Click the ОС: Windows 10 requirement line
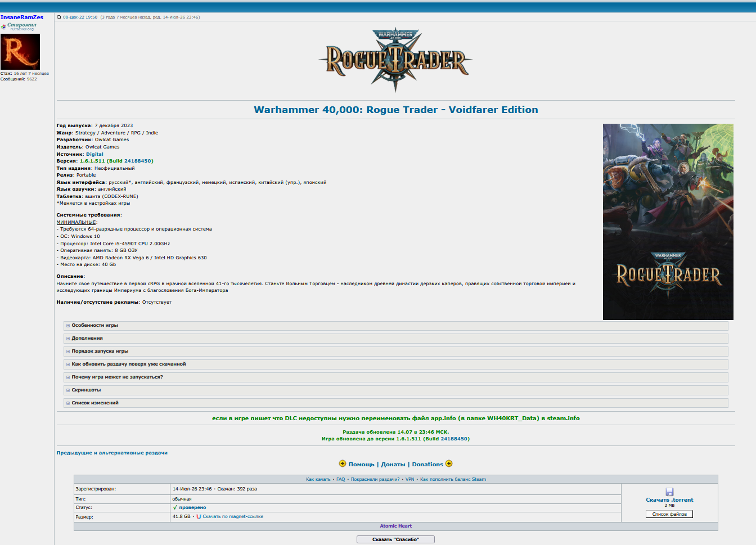Viewport: 756px width, 545px height. point(78,237)
